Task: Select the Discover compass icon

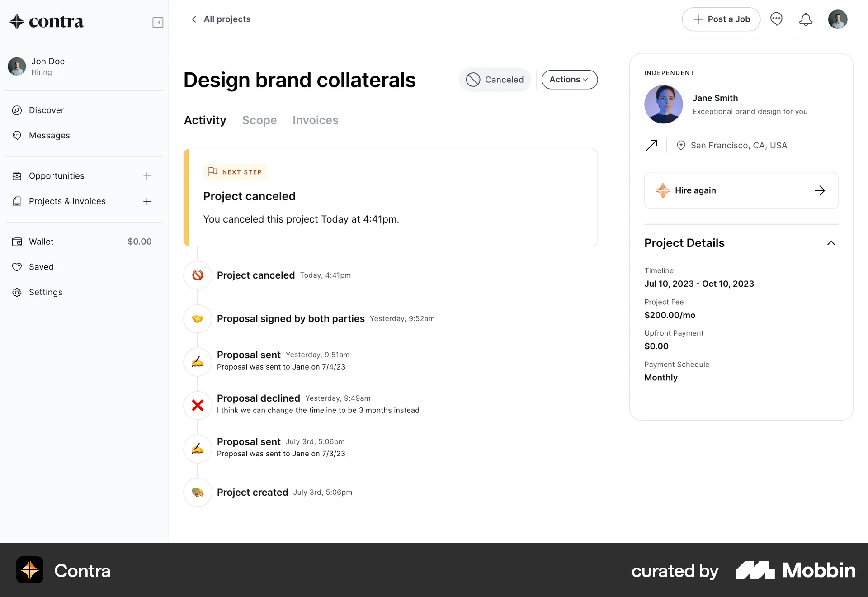Action: [17, 110]
